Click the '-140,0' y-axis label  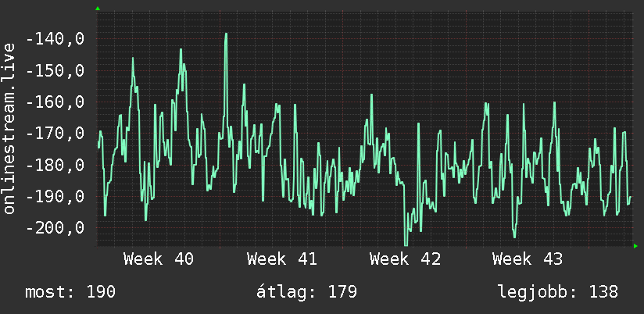tap(55, 39)
